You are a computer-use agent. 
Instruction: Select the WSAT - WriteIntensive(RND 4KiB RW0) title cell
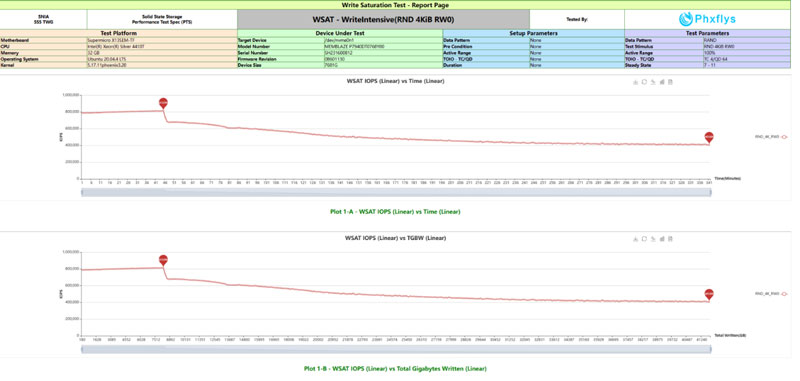click(383, 19)
